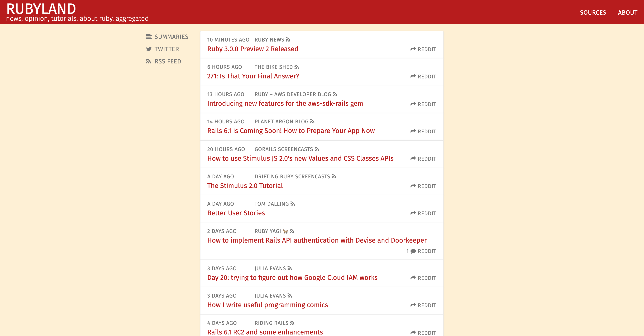Click share arrow for Stimulus JS 2.0 post
The width and height of the screenshot is (644, 336).
(x=413, y=159)
